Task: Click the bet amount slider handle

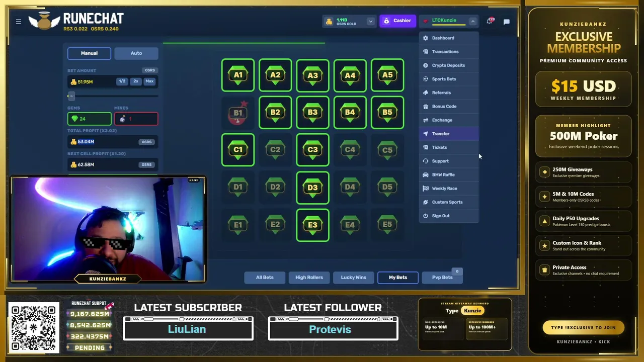Action: (71, 96)
